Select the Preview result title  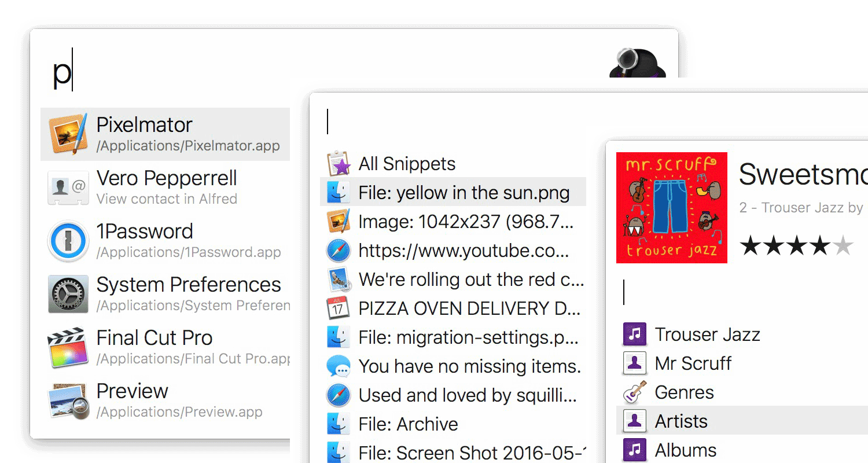click(x=132, y=391)
